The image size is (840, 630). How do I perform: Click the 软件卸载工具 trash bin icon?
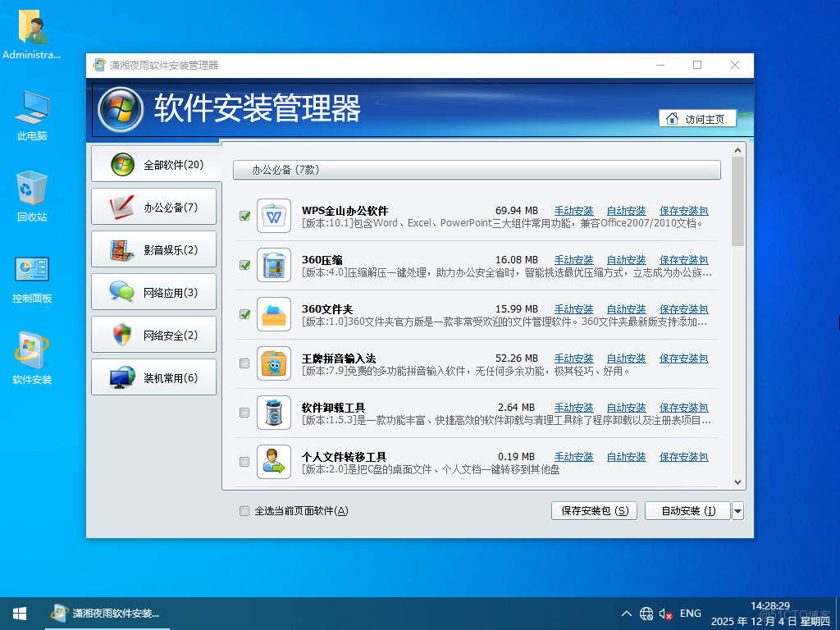(273, 411)
